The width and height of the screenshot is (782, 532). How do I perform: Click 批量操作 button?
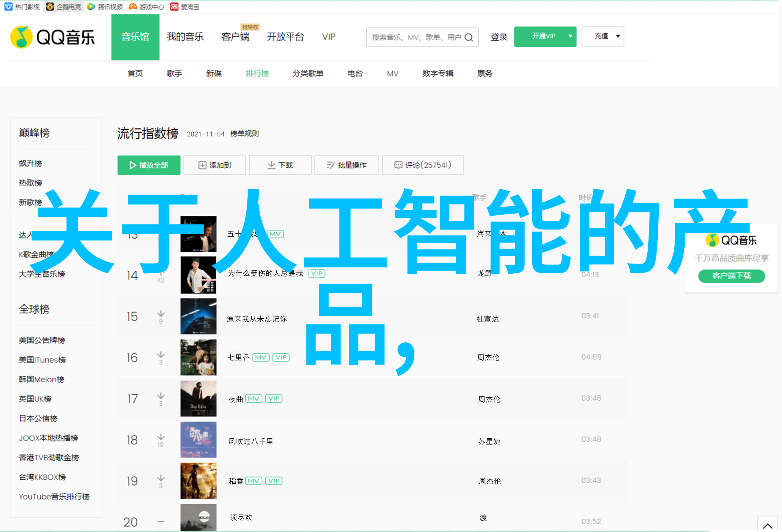coord(346,165)
